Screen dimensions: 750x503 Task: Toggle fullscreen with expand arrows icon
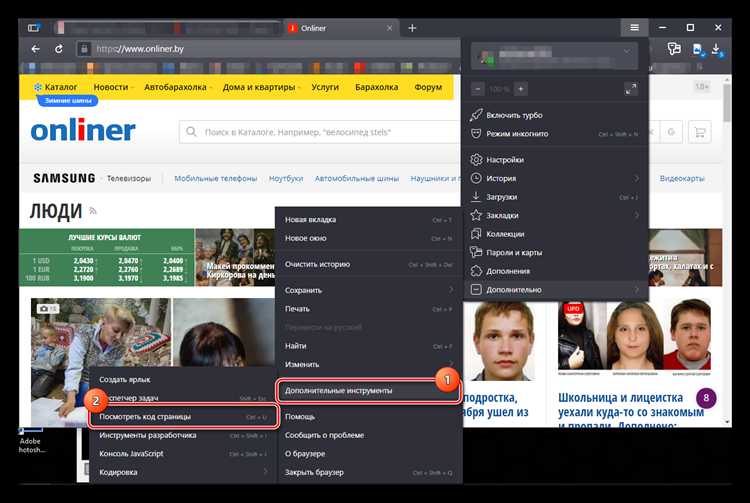pos(631,89)
